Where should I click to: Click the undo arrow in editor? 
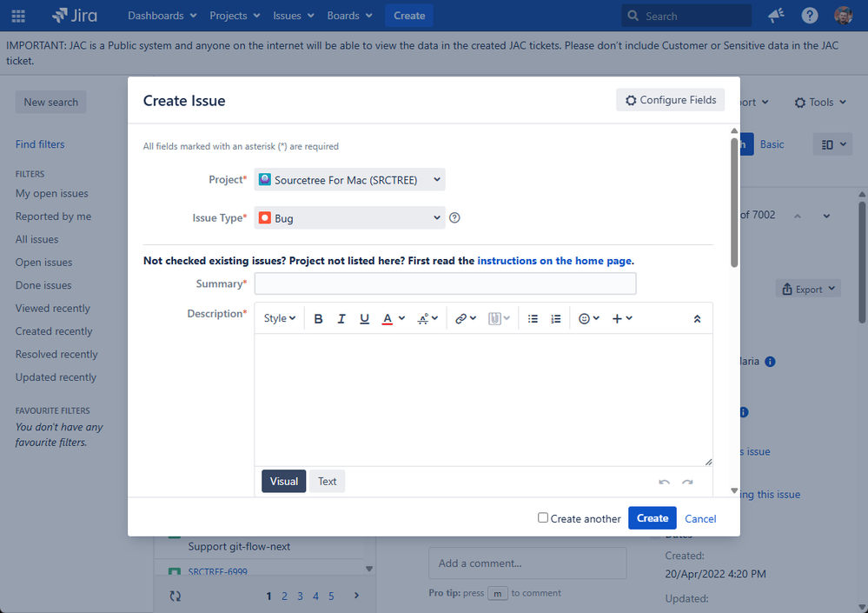[665, 482]
